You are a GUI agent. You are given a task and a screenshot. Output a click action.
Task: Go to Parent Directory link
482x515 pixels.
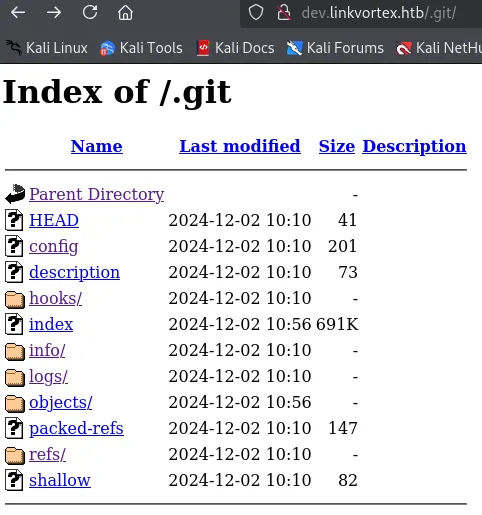coord(97,194)
